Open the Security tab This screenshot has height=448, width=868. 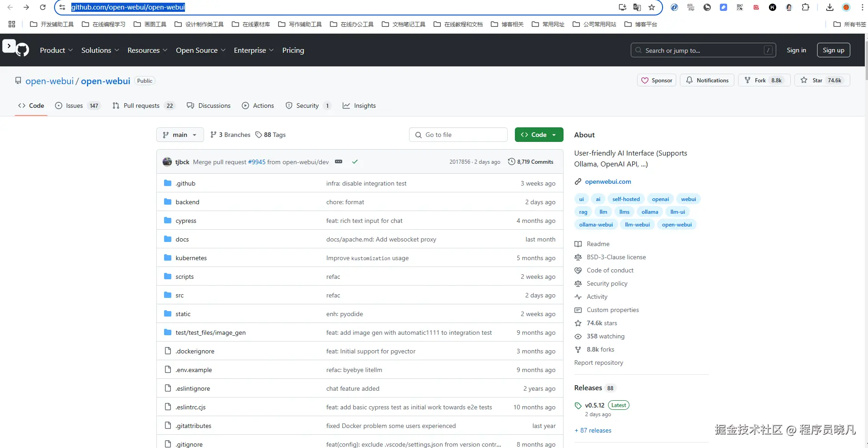(x=308, y=106)
